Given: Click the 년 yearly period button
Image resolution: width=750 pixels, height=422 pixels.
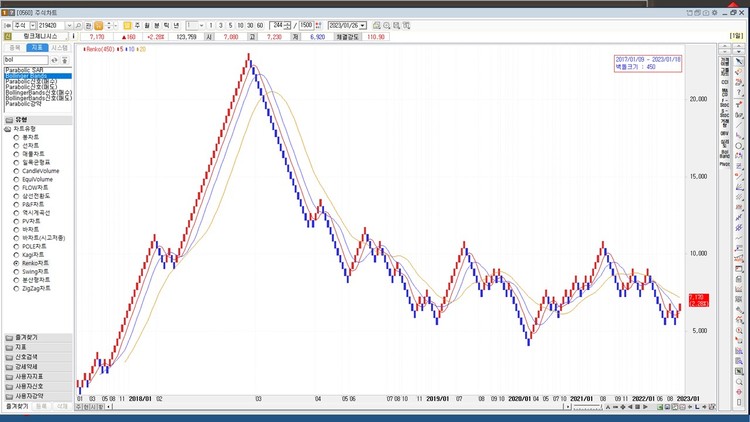Looking at the screenshot, I should [176, 25].
